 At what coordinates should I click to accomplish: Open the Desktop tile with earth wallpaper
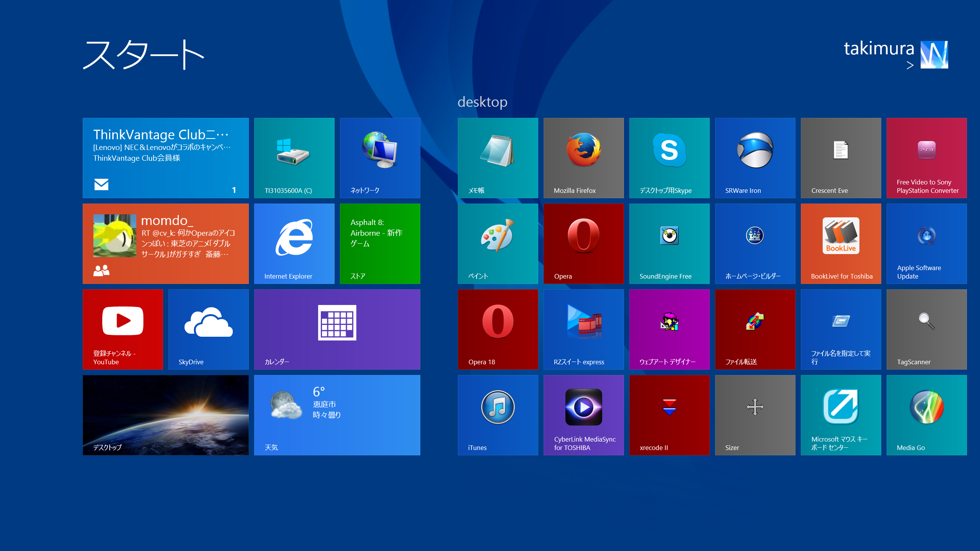point(165,415)
